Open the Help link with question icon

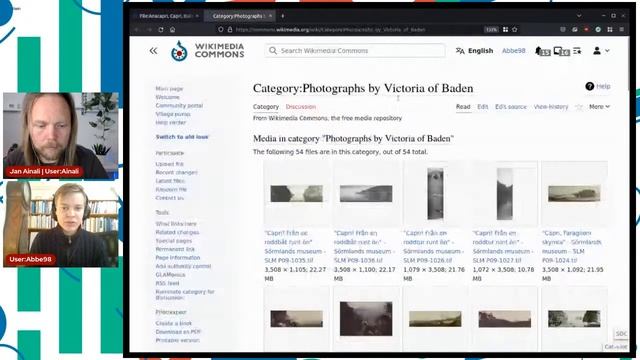pos(598,86)
